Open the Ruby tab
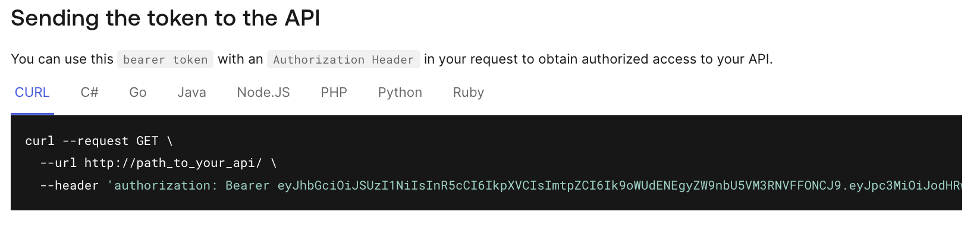980x227 pixels. 469,93
